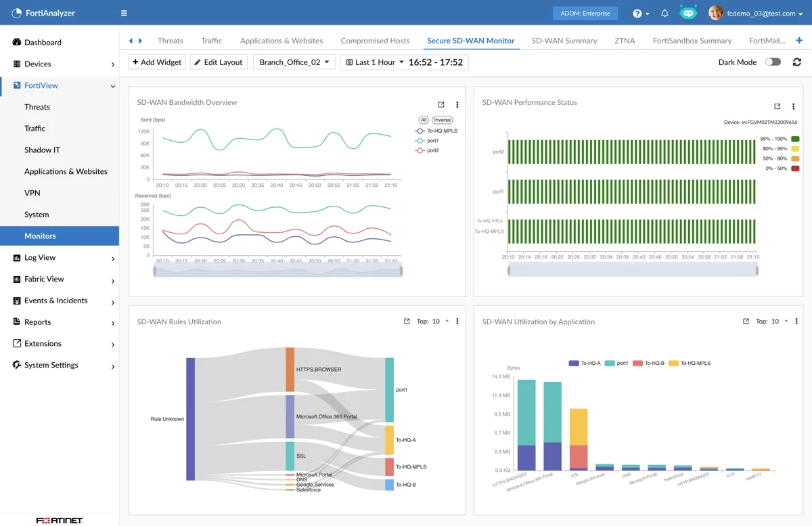The width and height of the screenshot is (812, 526).
Task: Pop out SD-WAN Utilization by Application widget
Action: 746,321
